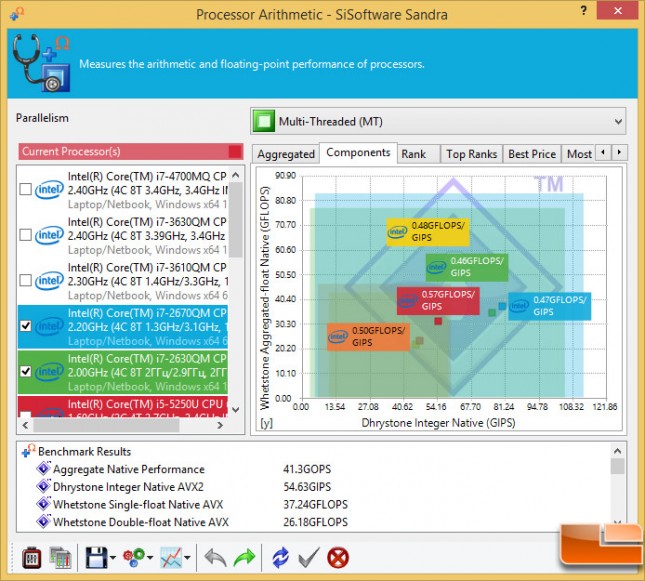Image resolution: width=645 pixels, height=581 pixels.
Task: Click the floppy disk save icon
Action: pyautogui.click(x=96, y=558)
